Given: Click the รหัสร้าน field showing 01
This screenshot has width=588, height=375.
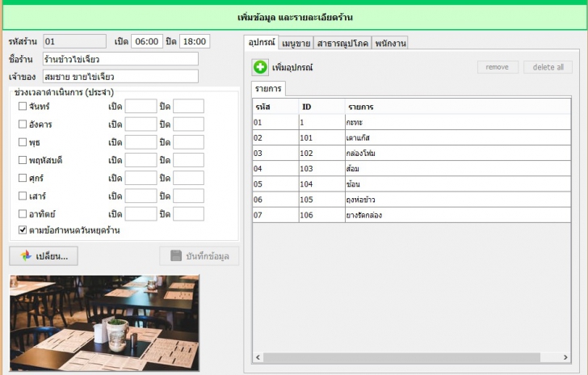Looking at the screenshot, I should 74,41.
